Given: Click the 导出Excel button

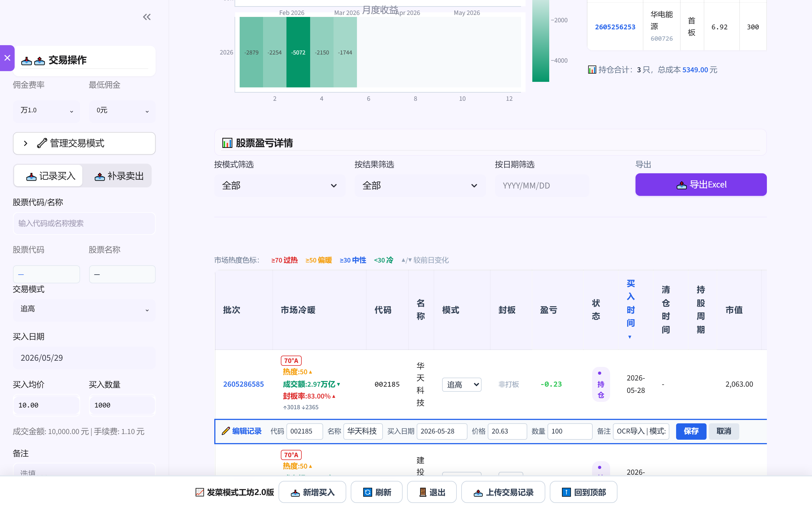Looking at the screenshot, I should 701,185.
